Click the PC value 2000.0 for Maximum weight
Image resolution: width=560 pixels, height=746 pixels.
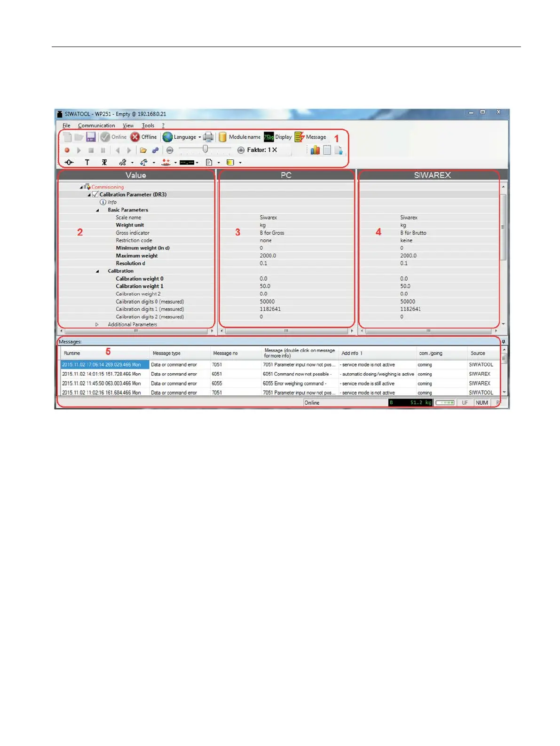pos(268,256)
